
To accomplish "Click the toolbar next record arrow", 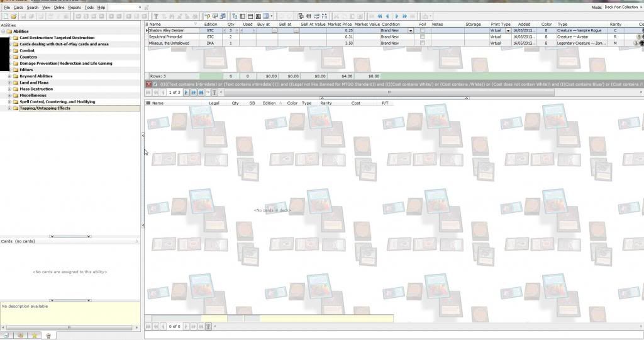I will tap(397, 16).
